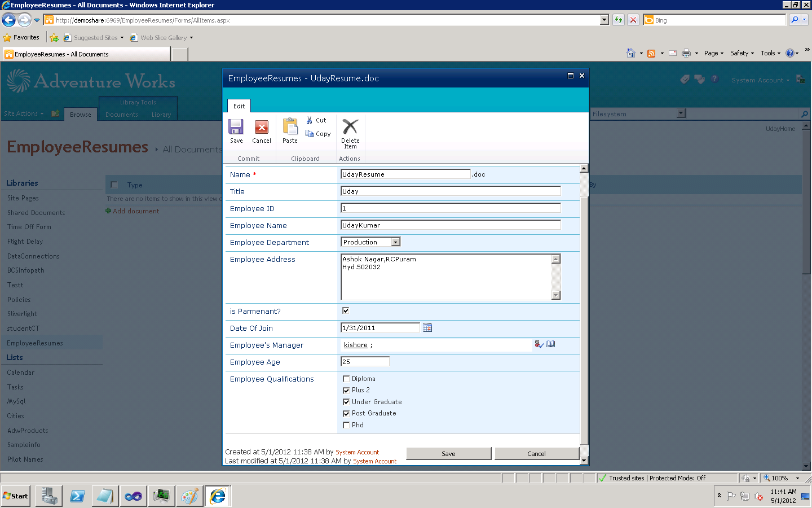Open the Tools menu dropdown
Screen dimensions: 812x508
coord(771,53)
